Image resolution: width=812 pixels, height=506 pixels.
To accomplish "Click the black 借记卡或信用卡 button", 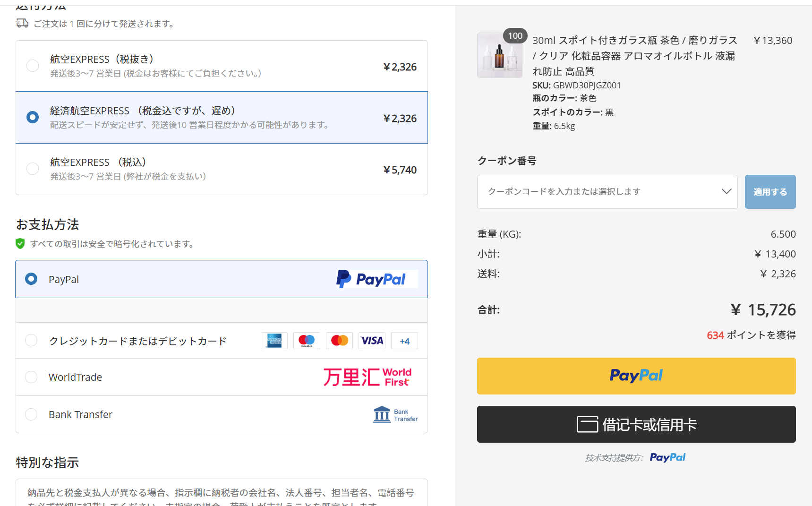I will [636, 424].
